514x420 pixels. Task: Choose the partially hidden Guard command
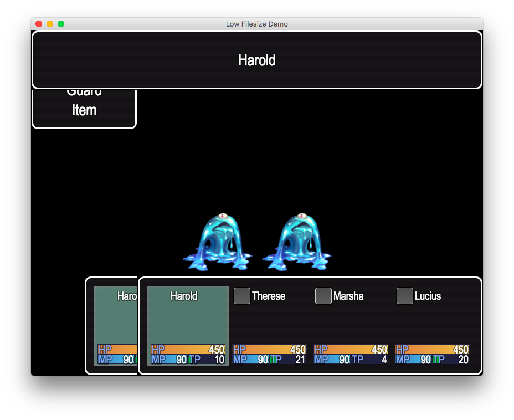84,93
